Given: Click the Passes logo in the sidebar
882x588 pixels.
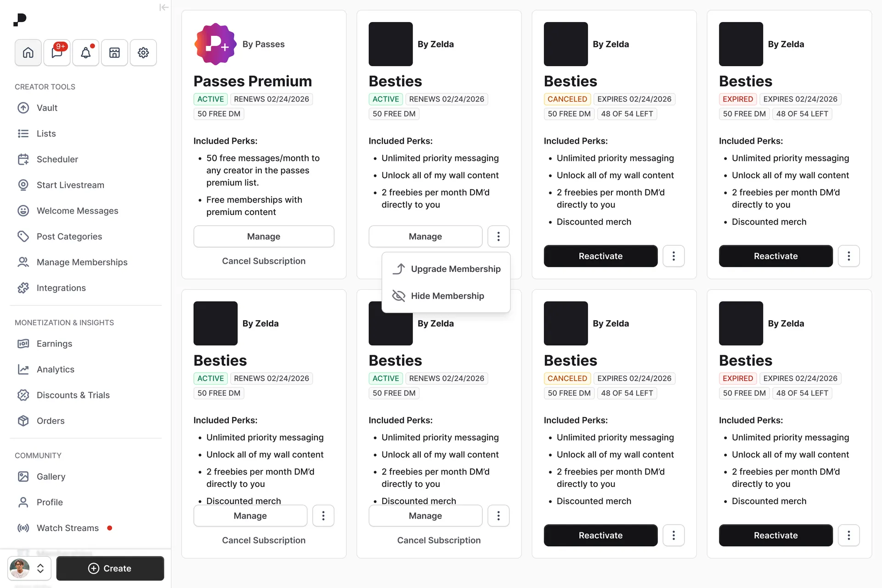Looking at the screenshot, I should click(20, 20).
